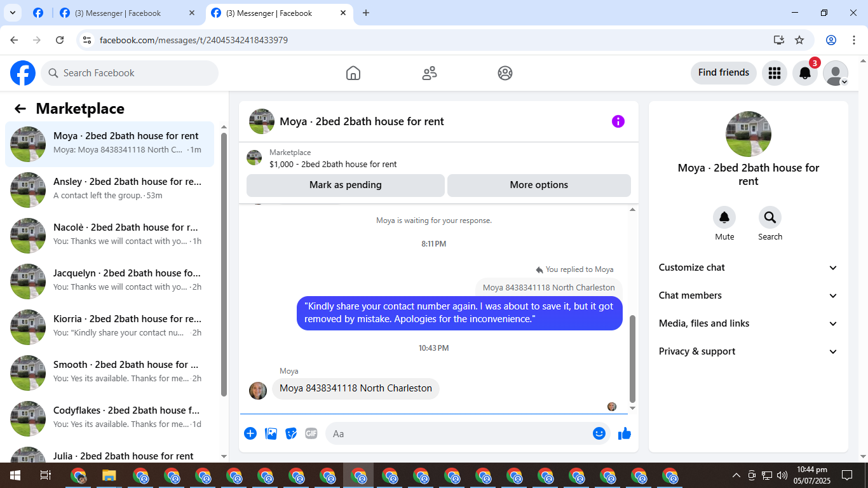Choose a GIF icon in composer

pos(311,433)
